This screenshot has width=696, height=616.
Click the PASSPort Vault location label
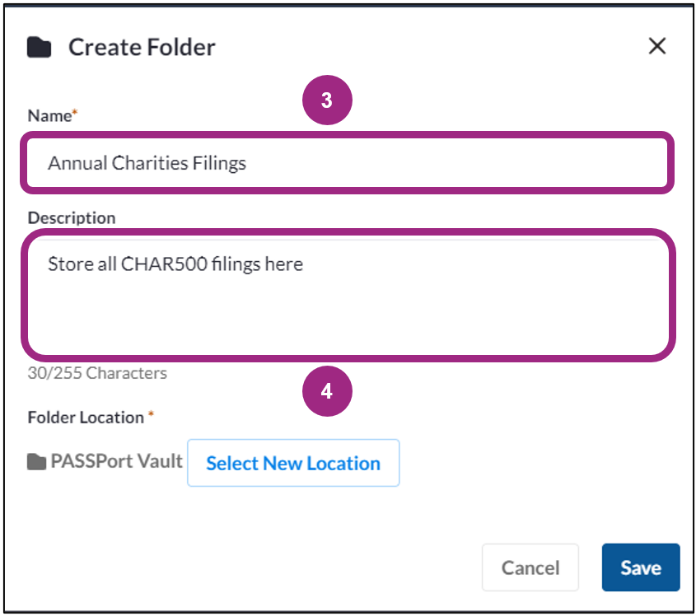[115, 462]
